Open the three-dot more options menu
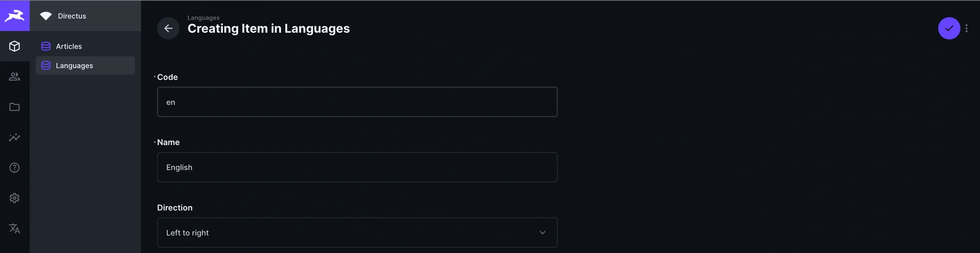 click(x=966, y=28)
